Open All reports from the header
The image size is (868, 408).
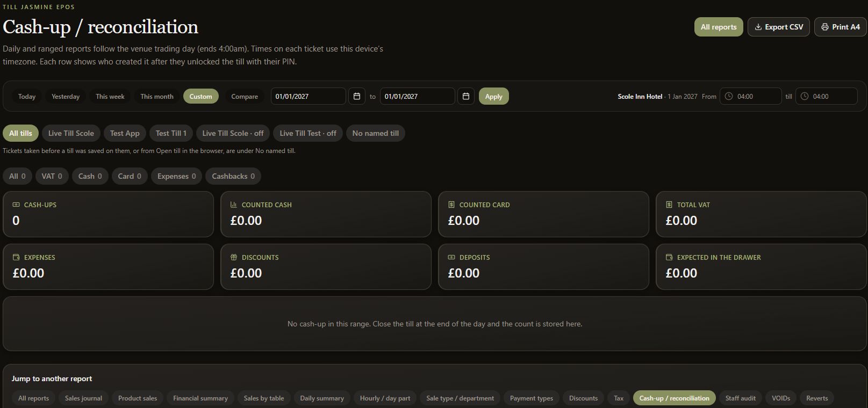click(719, 27)
